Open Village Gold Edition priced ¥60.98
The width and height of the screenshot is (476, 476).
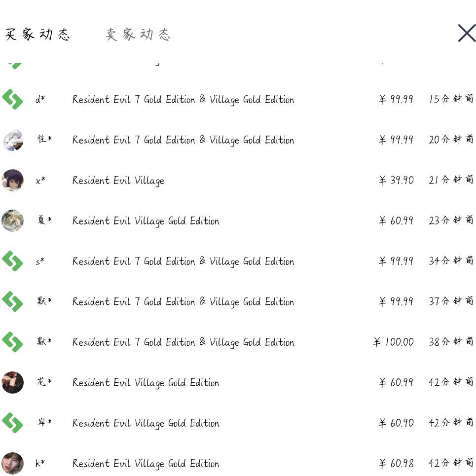point(146,464)
